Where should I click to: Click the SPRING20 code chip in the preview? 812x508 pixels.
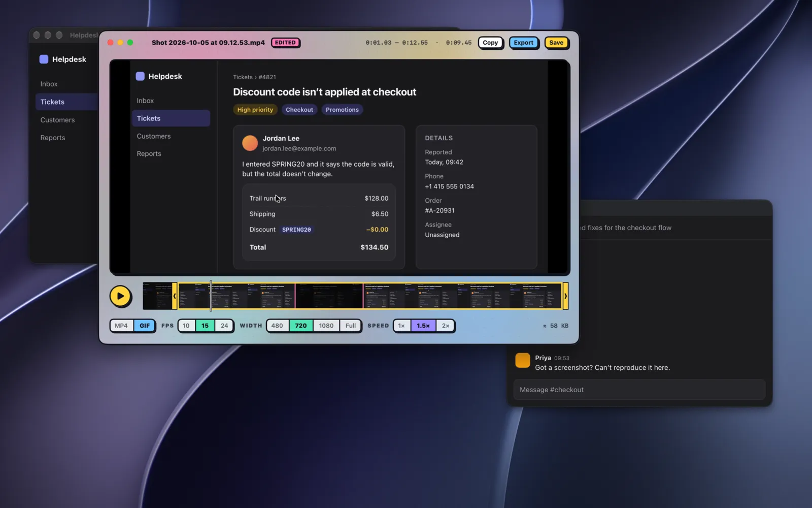coord(296,230)
